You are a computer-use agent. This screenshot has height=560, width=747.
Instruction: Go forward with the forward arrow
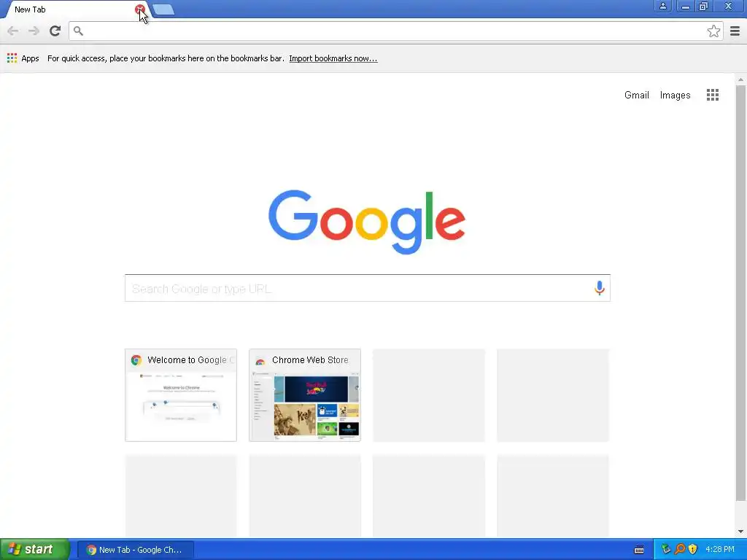[x=34, y=31]
